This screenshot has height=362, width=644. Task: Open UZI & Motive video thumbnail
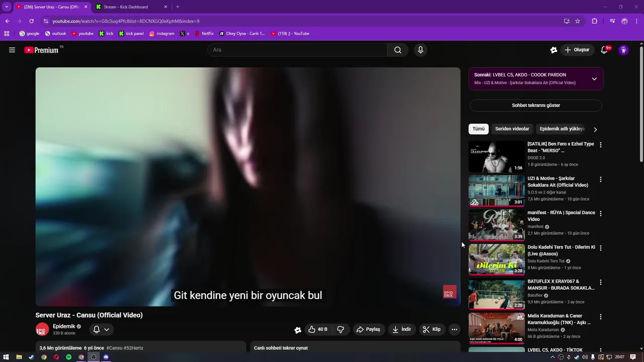click(497, 191)
